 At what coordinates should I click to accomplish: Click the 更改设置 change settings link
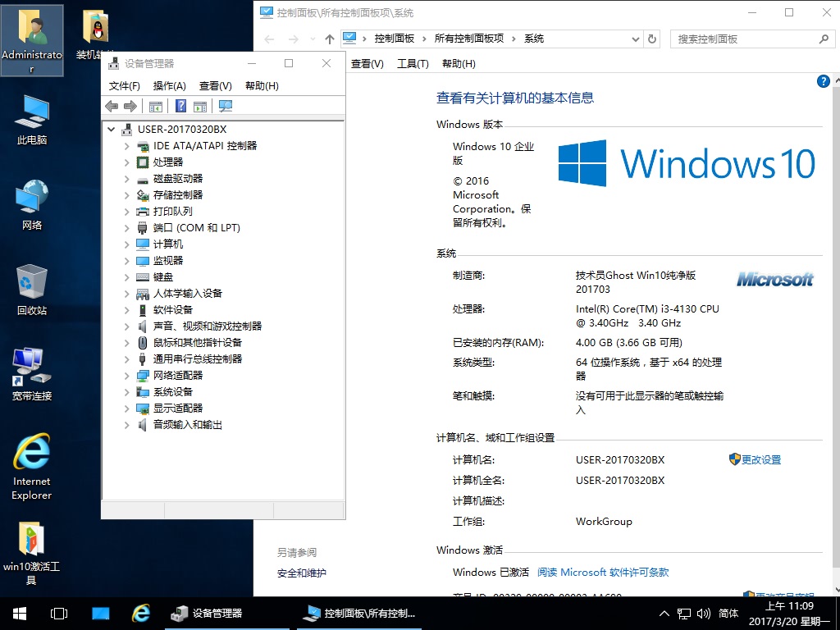tap(760, 460)
